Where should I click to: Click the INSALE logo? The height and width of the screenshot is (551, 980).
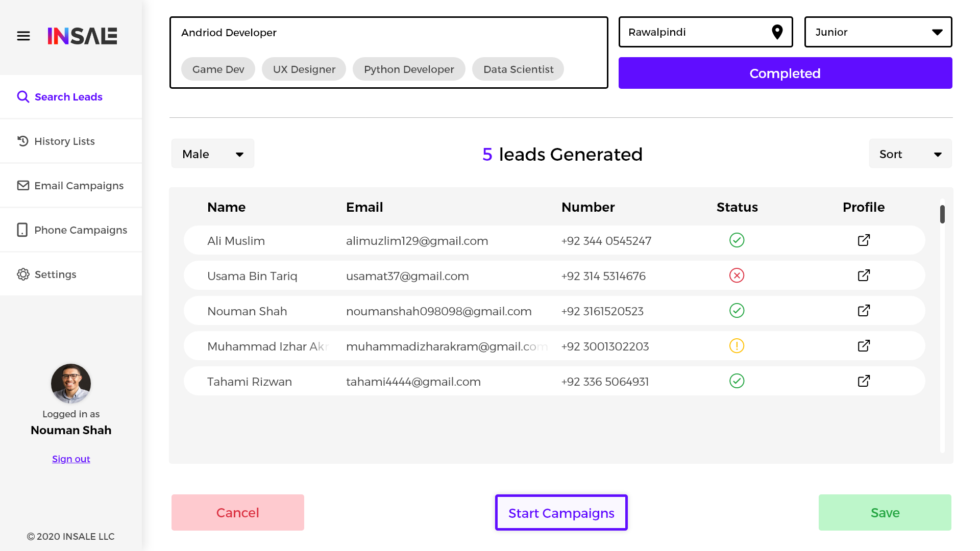[x=82, y=36]
